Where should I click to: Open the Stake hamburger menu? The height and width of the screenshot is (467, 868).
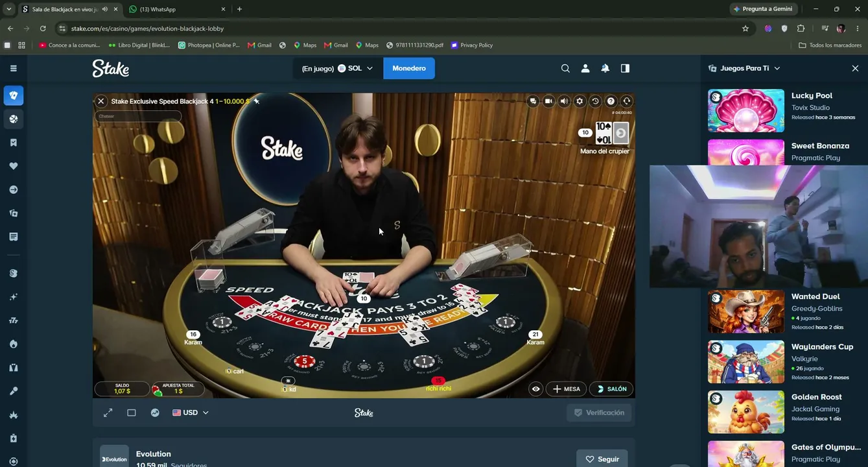(14, 68)
